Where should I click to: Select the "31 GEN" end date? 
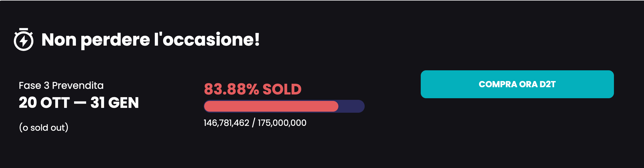115,103
